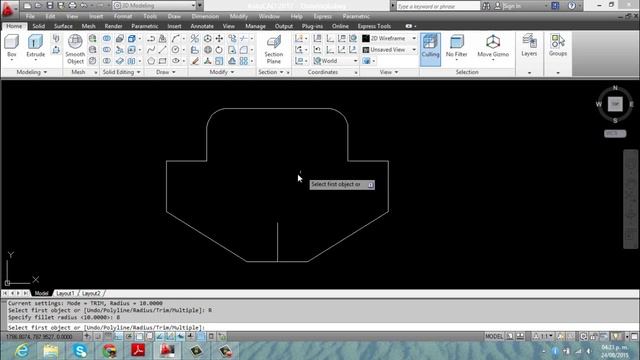
Task: Toggle Grid Display in status bar
Action: pos(108,337)
